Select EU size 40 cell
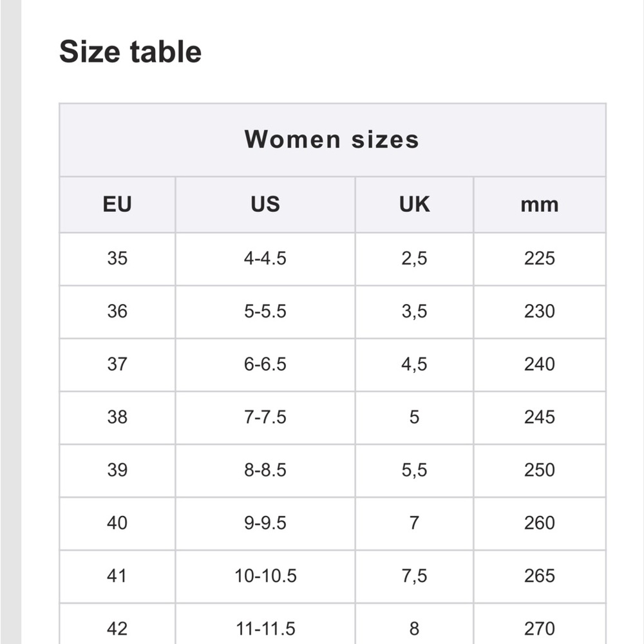 (117, 524)
